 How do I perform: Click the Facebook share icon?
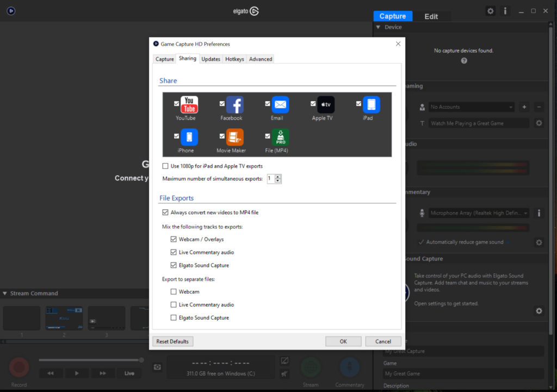click(x=235, y=105)
